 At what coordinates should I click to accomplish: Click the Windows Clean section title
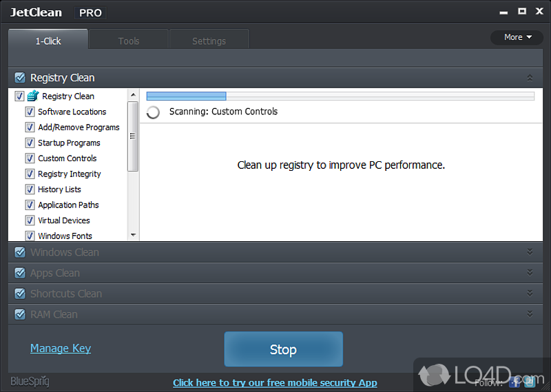pos(65,252)
